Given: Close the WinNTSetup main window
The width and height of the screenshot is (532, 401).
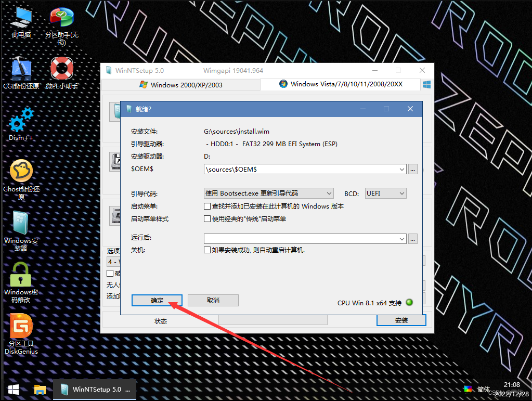Looking at the screenshot, I should click(422, 70).
